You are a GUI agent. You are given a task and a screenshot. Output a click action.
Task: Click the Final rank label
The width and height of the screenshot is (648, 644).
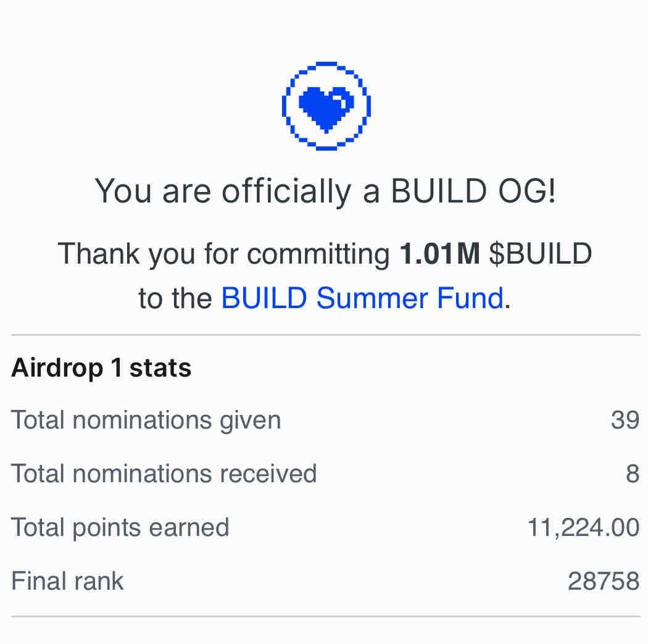point(68,581)
